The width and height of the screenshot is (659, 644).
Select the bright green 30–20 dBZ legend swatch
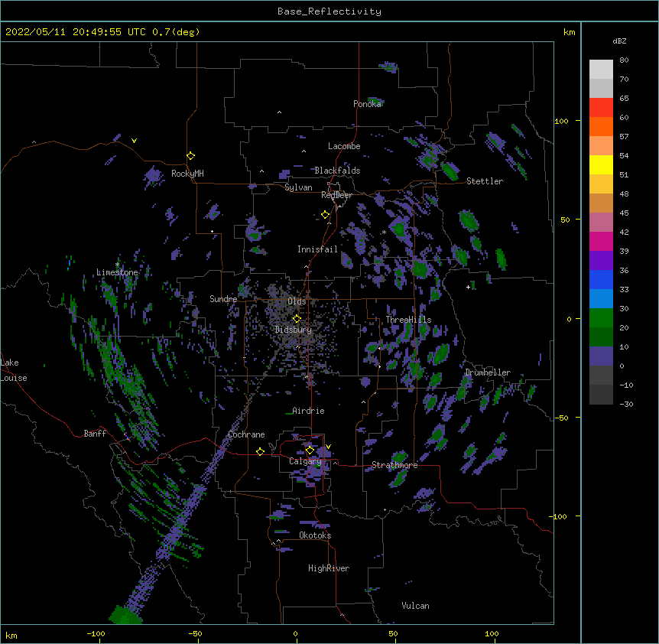[601, 318]
